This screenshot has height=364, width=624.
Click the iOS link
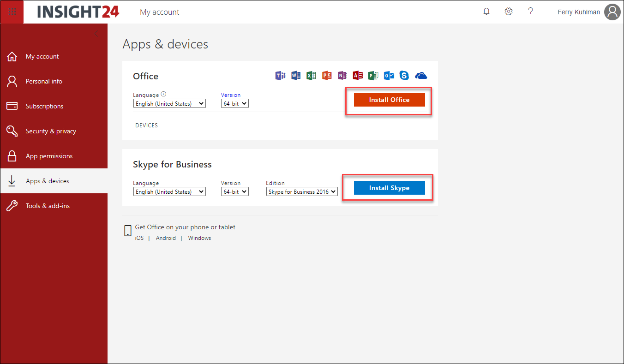point(139,238)
